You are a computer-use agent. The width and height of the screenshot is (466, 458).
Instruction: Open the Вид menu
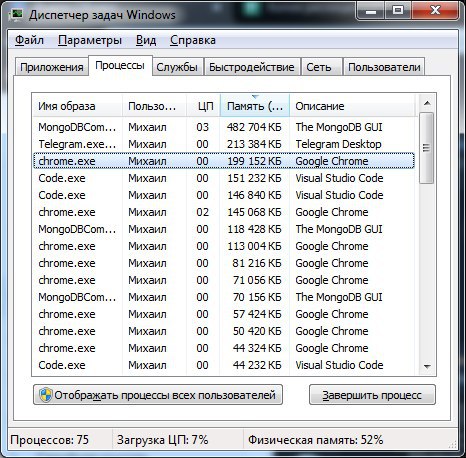146,40
